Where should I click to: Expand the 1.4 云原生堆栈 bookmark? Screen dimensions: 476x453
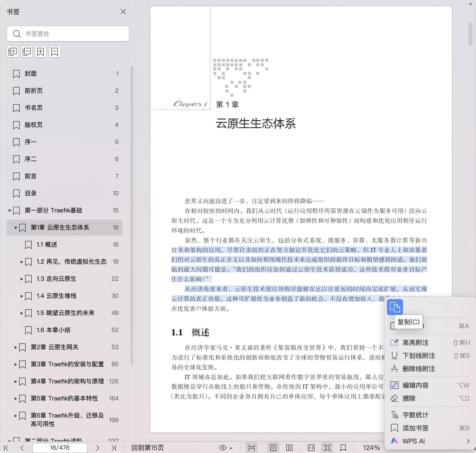(22, 296)
